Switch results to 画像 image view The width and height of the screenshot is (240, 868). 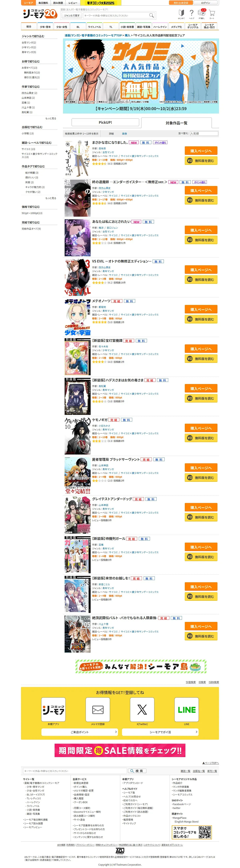click(125, 134)
